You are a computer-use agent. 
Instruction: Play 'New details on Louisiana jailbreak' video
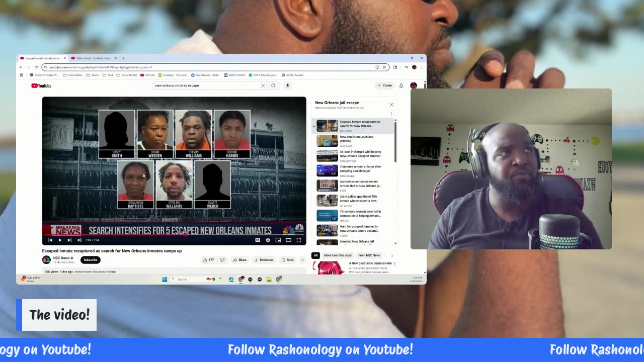[x=354, y=141]
